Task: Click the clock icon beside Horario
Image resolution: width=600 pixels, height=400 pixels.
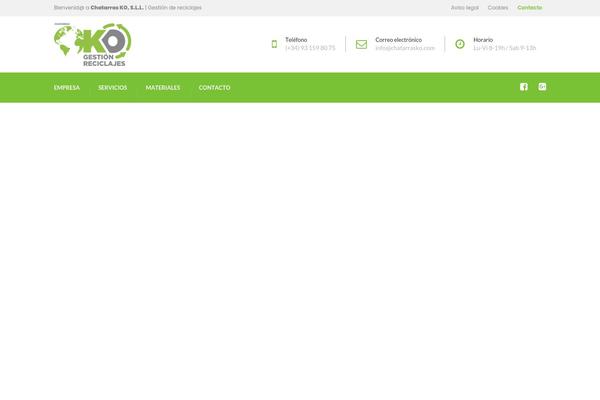Action: 460,44
